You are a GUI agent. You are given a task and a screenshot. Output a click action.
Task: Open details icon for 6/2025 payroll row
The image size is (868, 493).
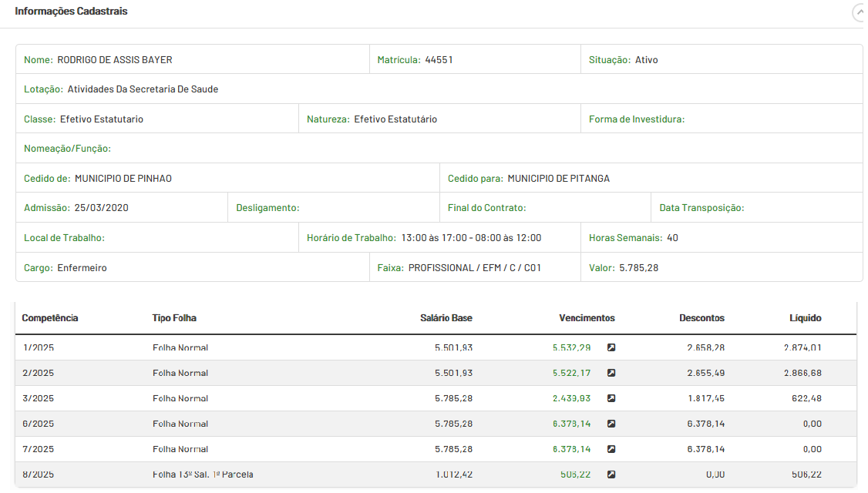click(x=611, y=424)
